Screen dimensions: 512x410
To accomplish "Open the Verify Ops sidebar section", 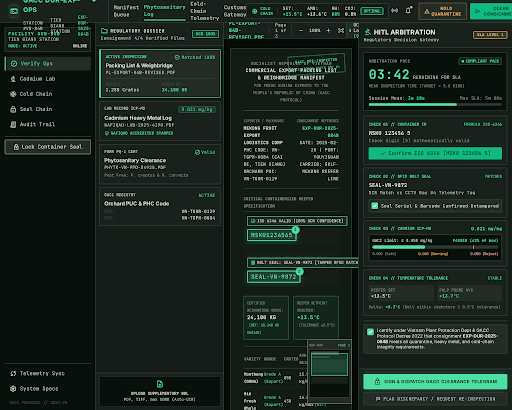I will (x=48, y=64).
